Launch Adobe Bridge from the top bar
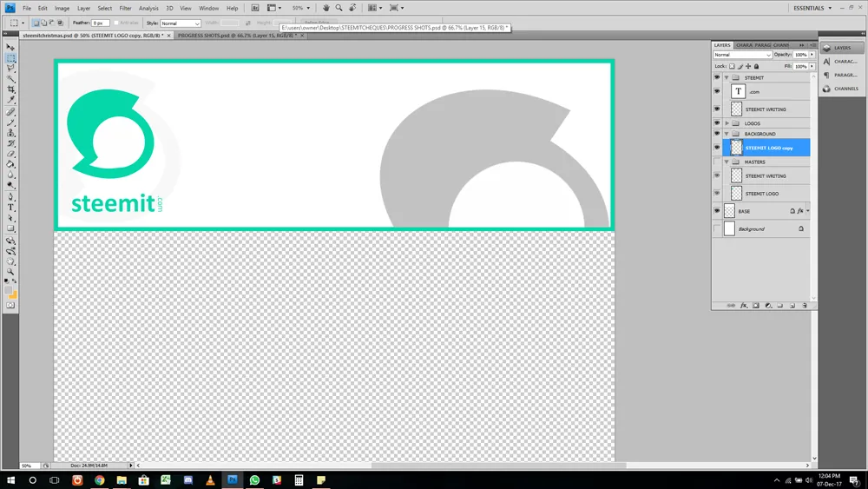This screenshot has width=868, height=489. click(255, 8)
